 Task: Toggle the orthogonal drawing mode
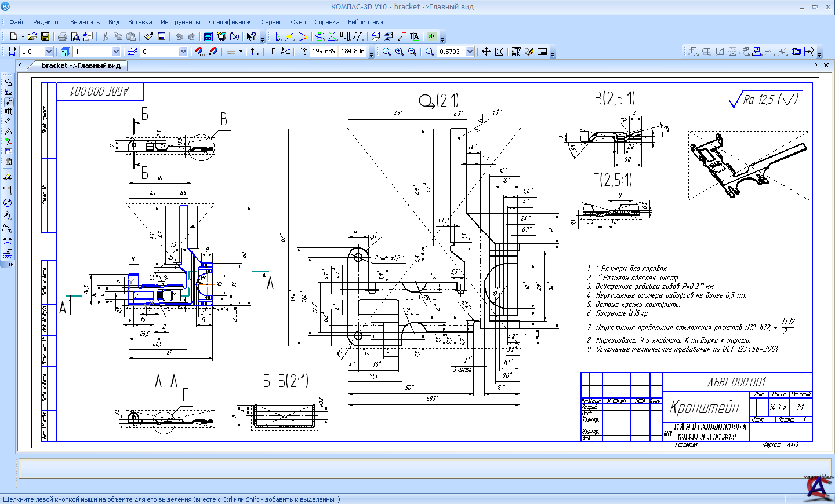272,52
